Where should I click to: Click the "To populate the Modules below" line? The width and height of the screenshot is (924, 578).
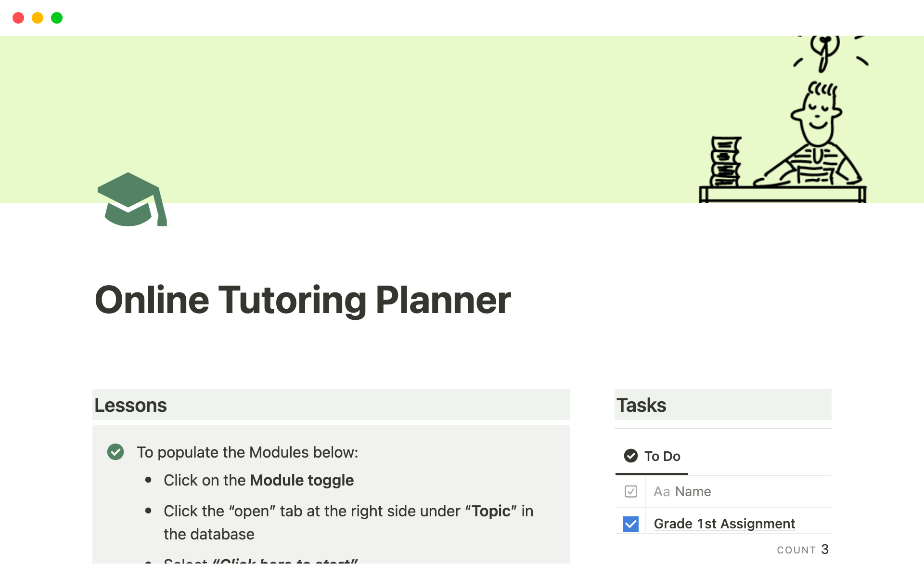[x=247, y=452]
